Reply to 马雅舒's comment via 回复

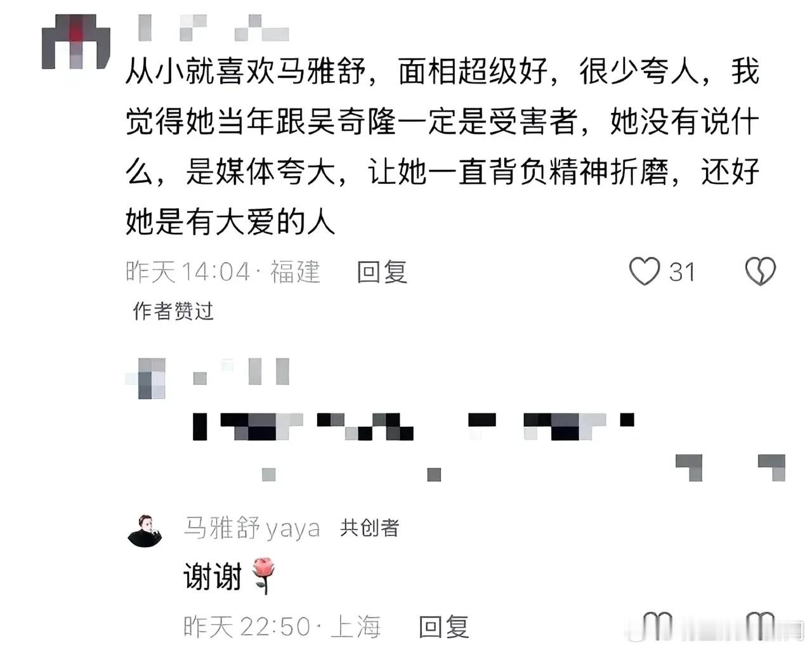(443, 627)
